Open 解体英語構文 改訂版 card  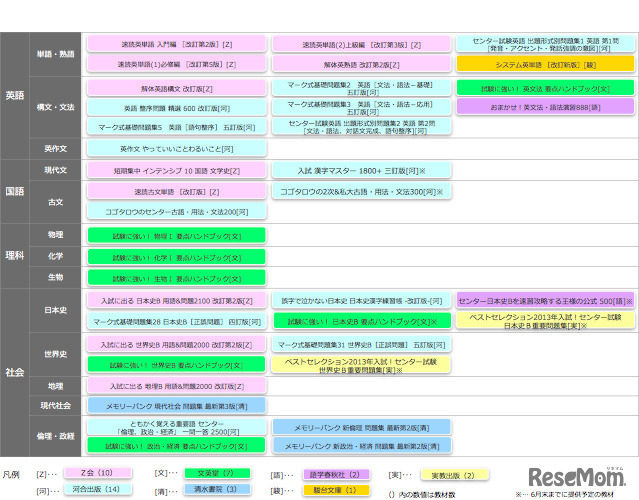[176, 88]
